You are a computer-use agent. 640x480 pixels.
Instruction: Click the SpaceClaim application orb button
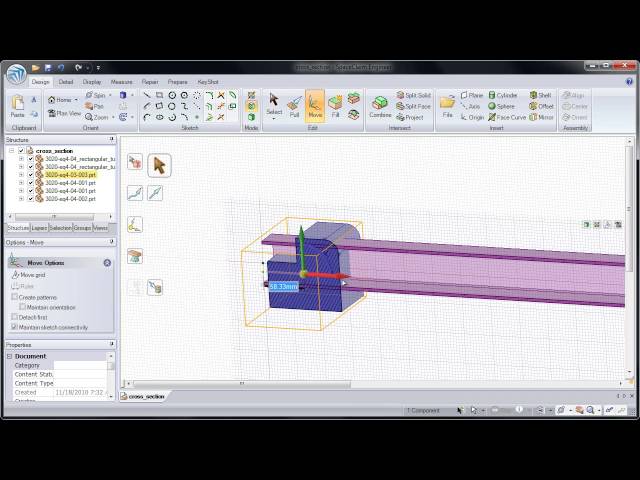point(16,74)
